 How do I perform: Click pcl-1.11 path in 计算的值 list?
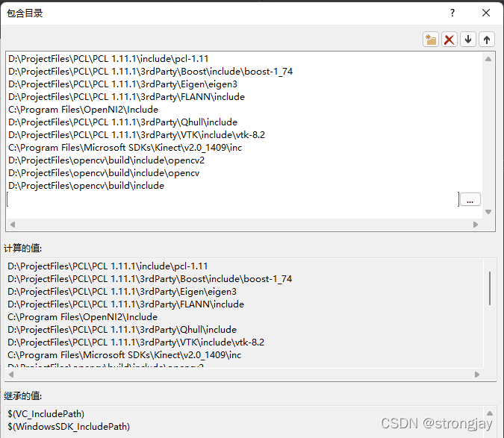pyautogui.click(x=108, y=266)
